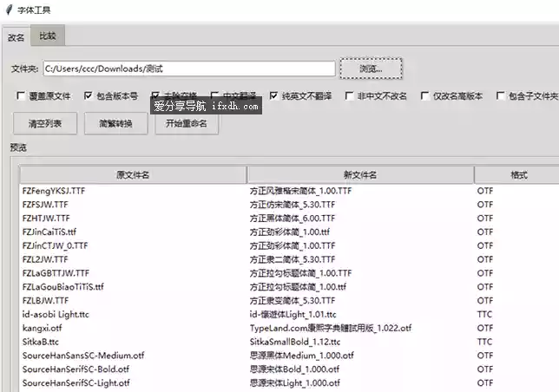Click new name 方正隶二简体_5.30.TTF
The height and width of the screenshot is (392, 559).
click(x=293, y=259)
